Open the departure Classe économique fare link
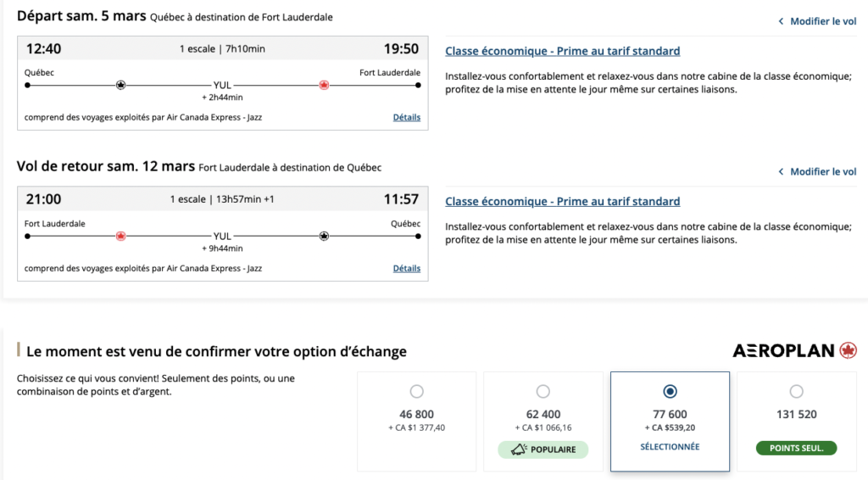Viewport: 868px width, 480px height. pos(562,51)
